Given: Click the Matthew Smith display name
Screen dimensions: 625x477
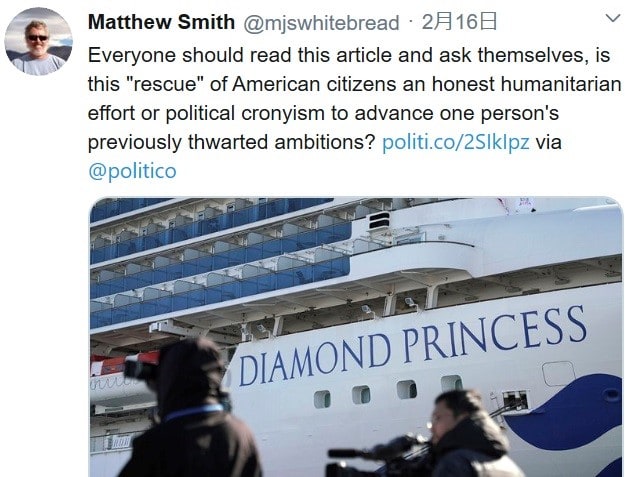Looking at the screenshot, I should (161, 22).
